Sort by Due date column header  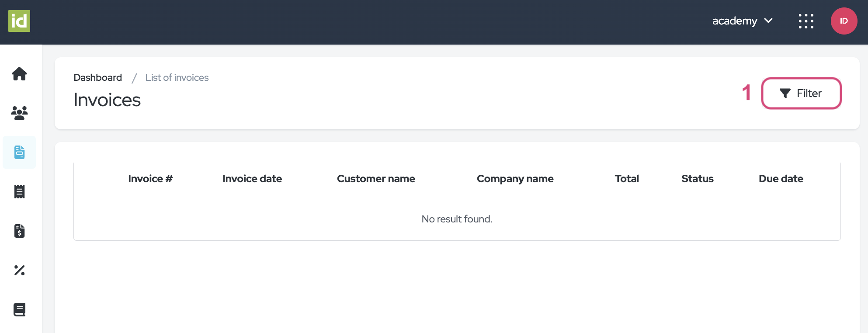pos(781,179)
